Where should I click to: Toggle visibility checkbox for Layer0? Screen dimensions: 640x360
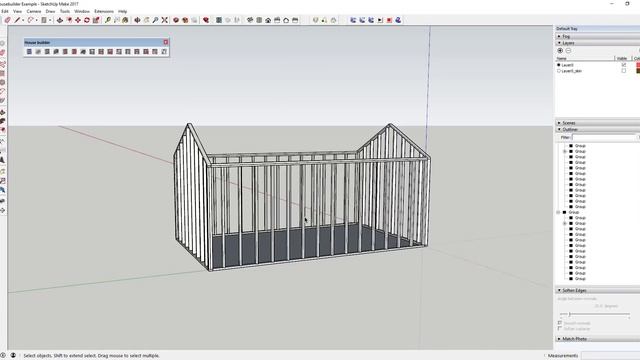tap(623, 65)
